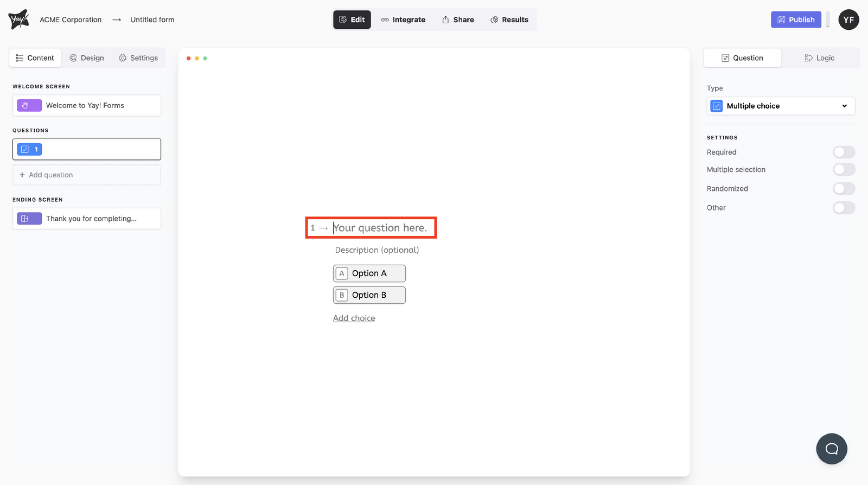Screen dimensions: 868x485
Task: Go to the Integrate section
Action: pyautogui.click(x=403, y=20)
